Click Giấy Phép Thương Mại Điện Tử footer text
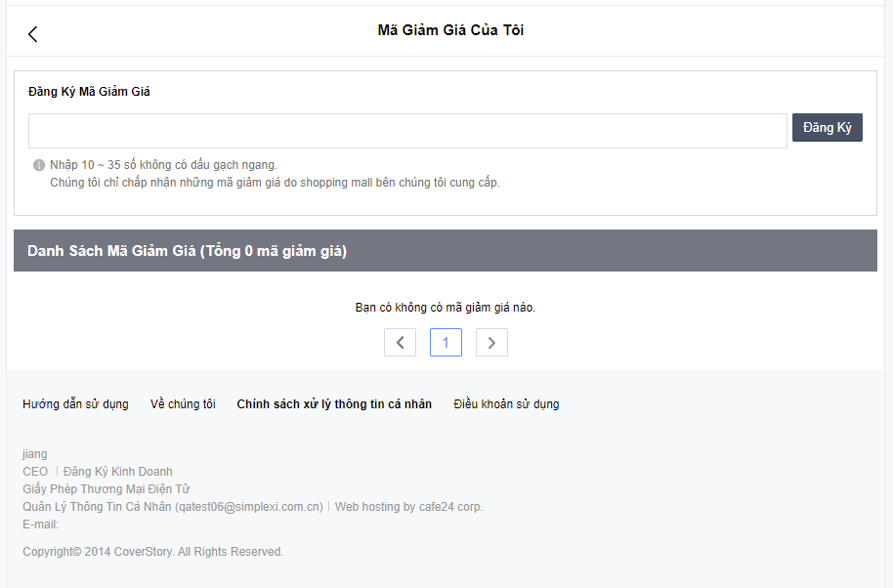The width and height of the screenshot is (893, 588). [106, 489]
